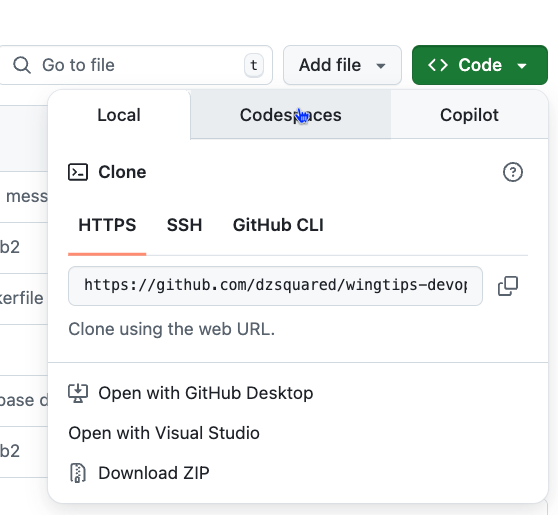The height and width of the screenshot is (515, 558).
Task: Click Open with GitHub Desktop
Action: (x=191, y=393)
